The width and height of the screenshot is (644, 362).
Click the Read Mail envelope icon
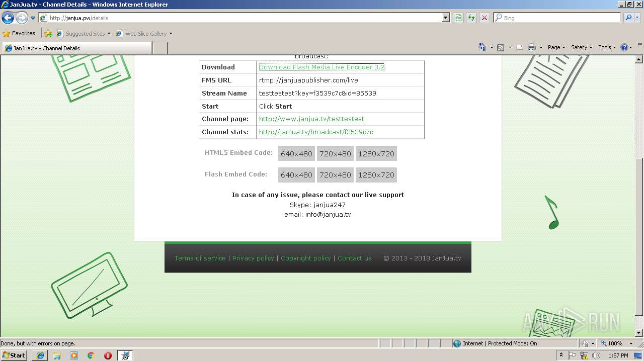tap(519, 47)
